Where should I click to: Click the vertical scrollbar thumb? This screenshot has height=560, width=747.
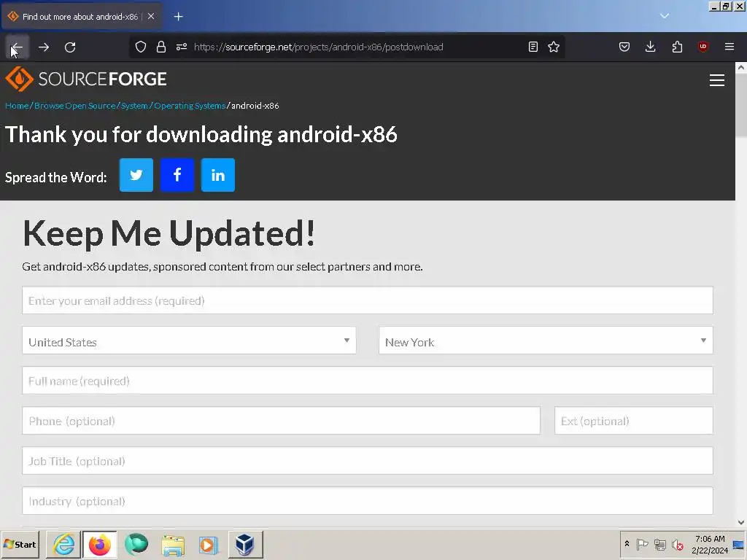pyautogui.click(x=741, y=105)
